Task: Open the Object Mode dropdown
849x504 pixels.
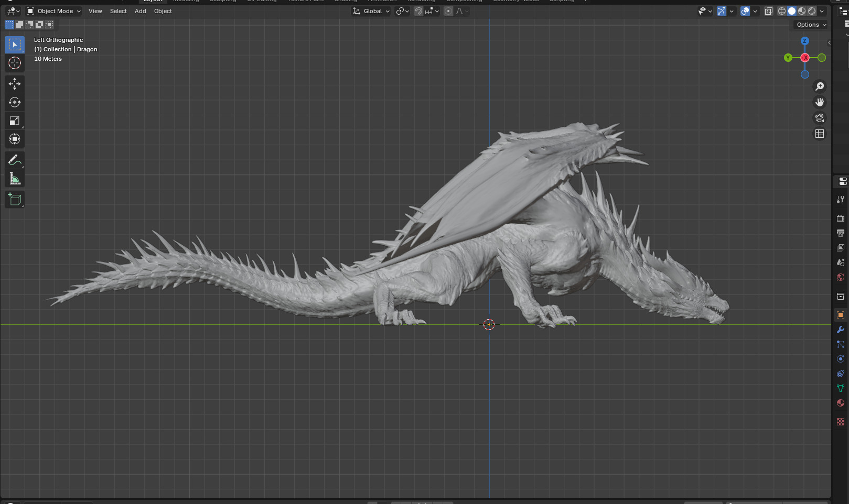Action: pos(53,11)
